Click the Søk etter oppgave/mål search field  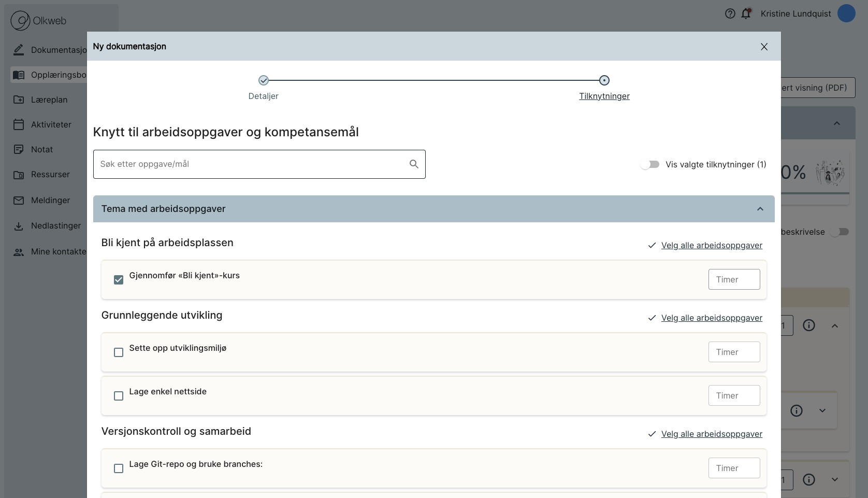point(251,164)
